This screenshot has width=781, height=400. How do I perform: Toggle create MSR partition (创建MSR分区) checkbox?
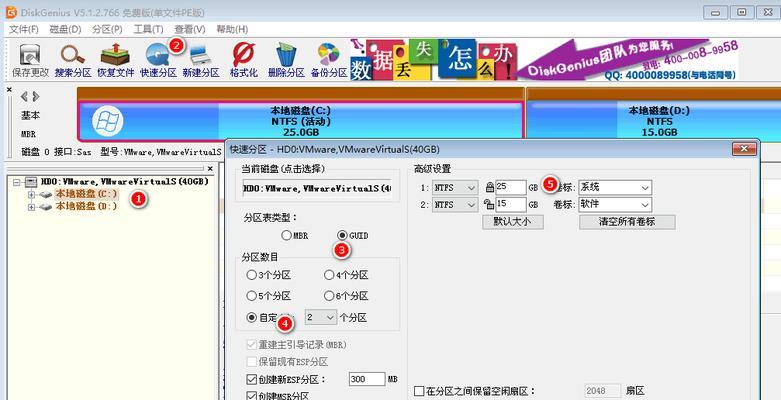[x=252, y=396]
